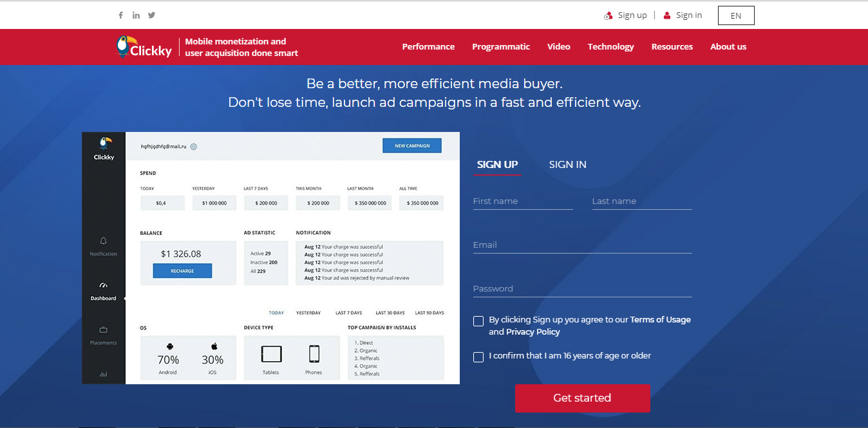Click the bar chart icon at sidebar bottom
Screen dimensions: 868x428
pos(104,374)
